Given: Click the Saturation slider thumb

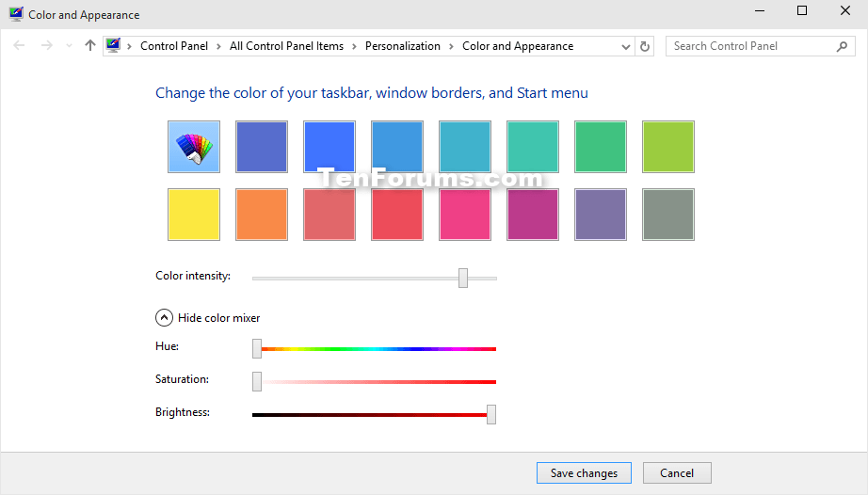Looking at the screenshot, I should 257,382.
